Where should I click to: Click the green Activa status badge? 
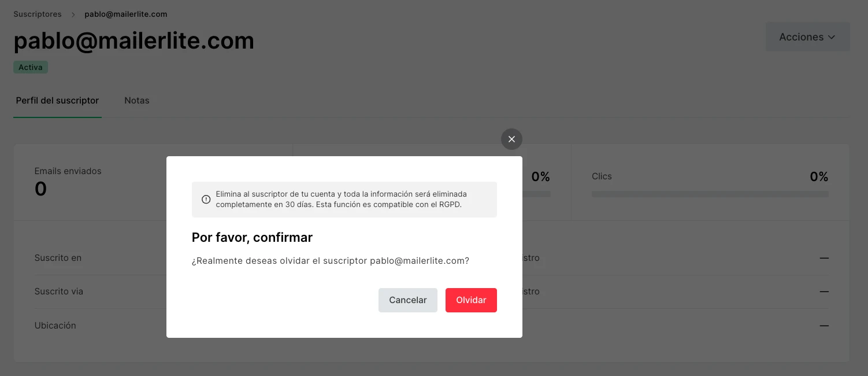pos(31,68)
